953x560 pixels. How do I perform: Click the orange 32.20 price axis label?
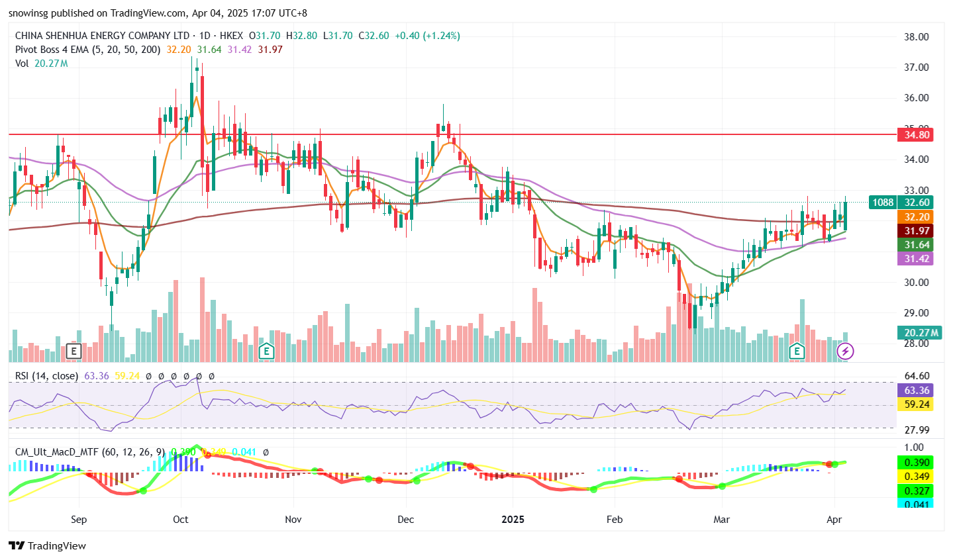click(x=915, y=217)
